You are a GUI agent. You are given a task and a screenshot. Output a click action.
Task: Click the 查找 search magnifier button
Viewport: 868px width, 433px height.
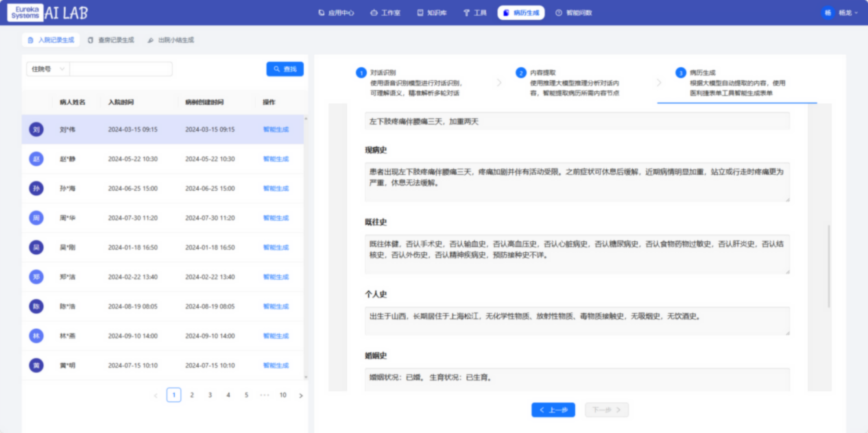[x=285, y=69]
